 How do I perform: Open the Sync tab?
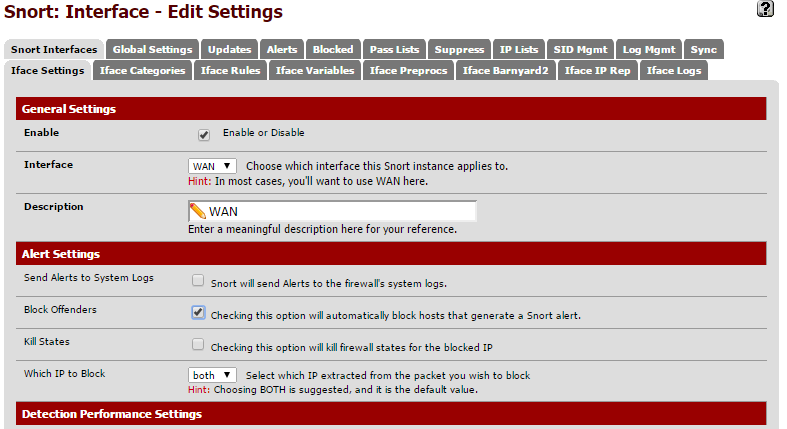tap(703, 49)
